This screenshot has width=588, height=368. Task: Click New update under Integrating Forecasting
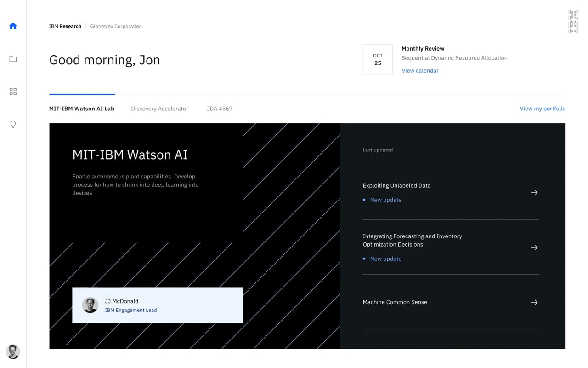pos(386,259)
